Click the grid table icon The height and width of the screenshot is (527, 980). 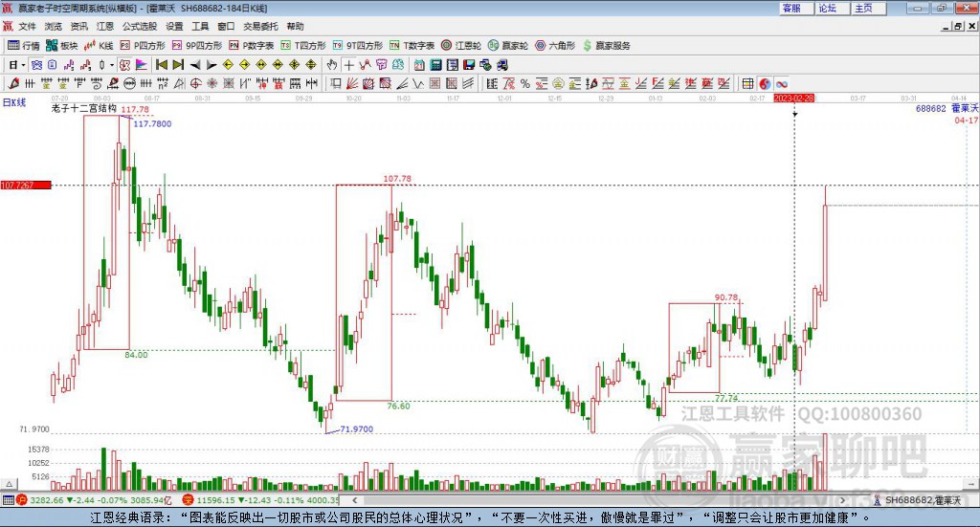[x=747, y=83]
